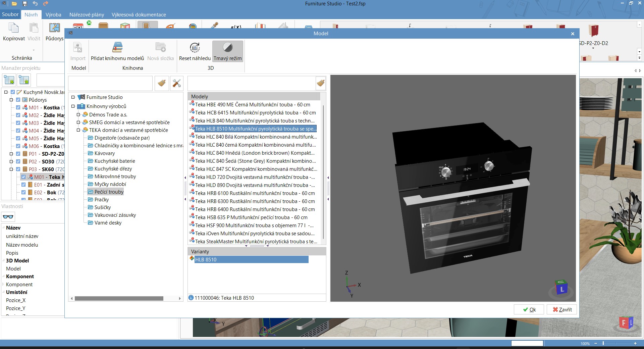
Task: Select the HLB 8510 variant
Action: [252, 260]
